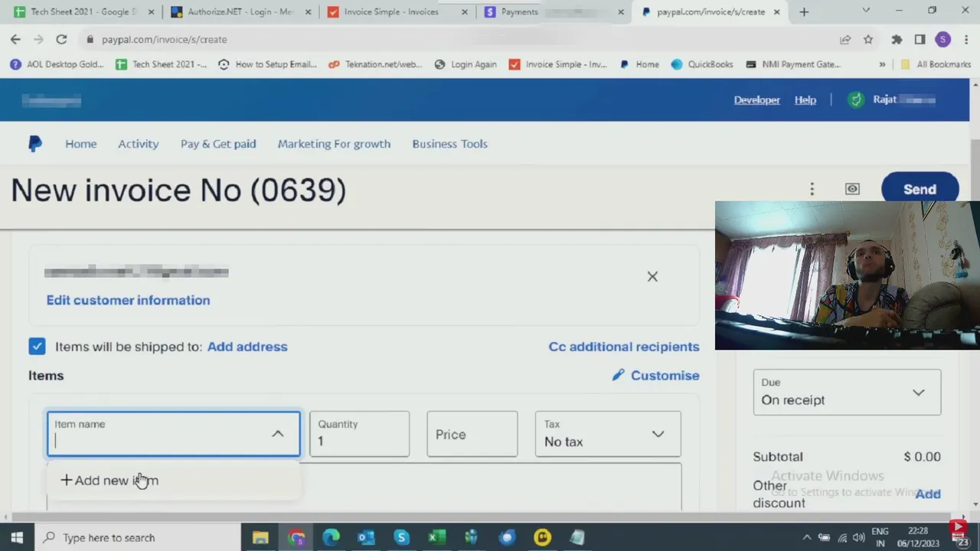Viewport: 980px width, 551px height.
Task: Open the Home menu item
Action: [x=80, y=144]
